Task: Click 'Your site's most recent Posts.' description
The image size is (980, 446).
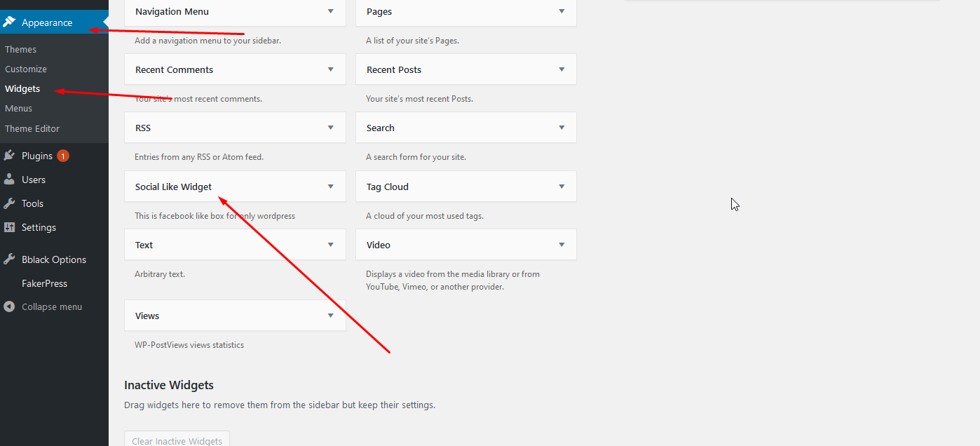Action: coord(419,99)
